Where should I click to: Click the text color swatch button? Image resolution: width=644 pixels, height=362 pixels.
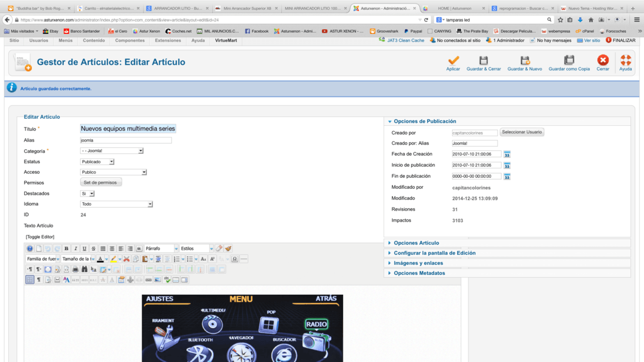tap(100, 259)
